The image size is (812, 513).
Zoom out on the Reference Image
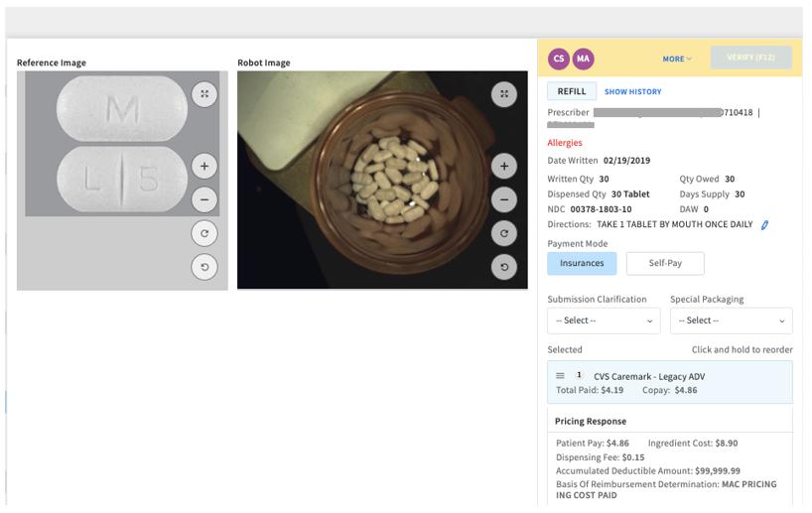(x=203, y=199)
